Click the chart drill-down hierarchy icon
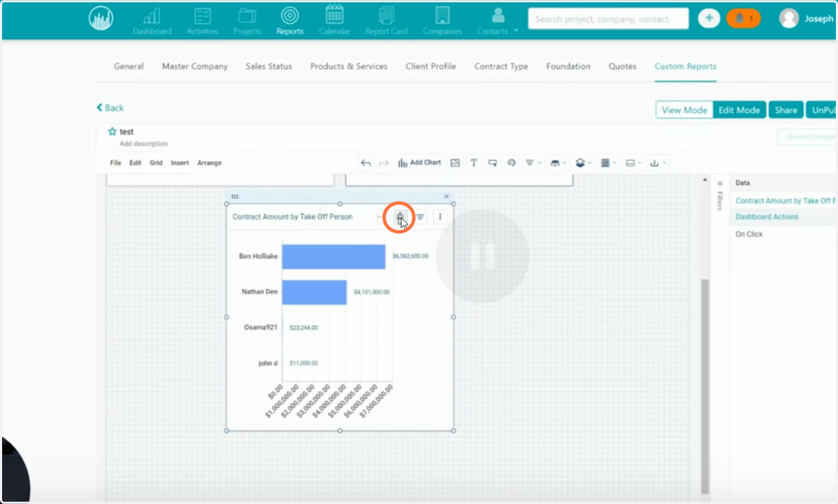Screen dimensions: 838x504 400,217
